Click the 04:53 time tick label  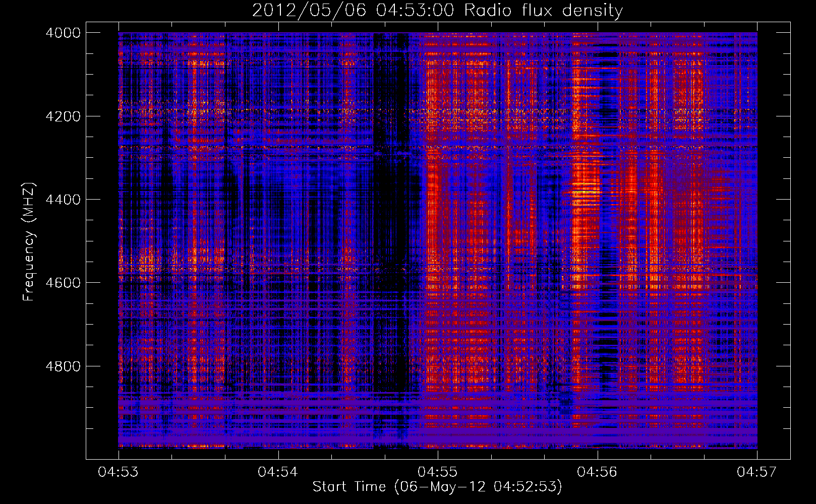(x=119, y=472)
